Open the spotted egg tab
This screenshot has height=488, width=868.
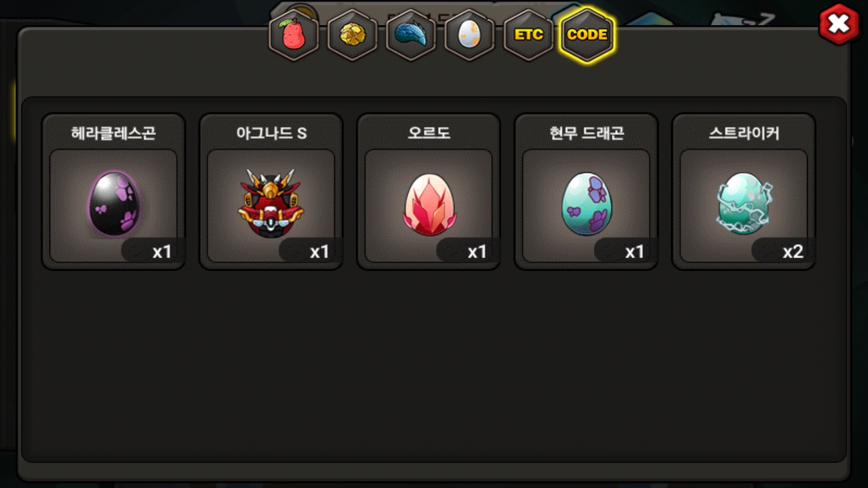469,35
